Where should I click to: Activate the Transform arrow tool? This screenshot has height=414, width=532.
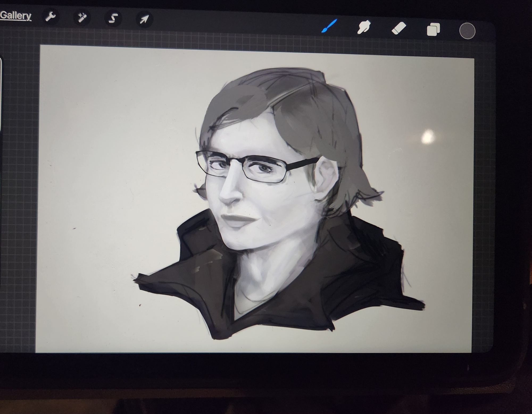coord(144,19)
